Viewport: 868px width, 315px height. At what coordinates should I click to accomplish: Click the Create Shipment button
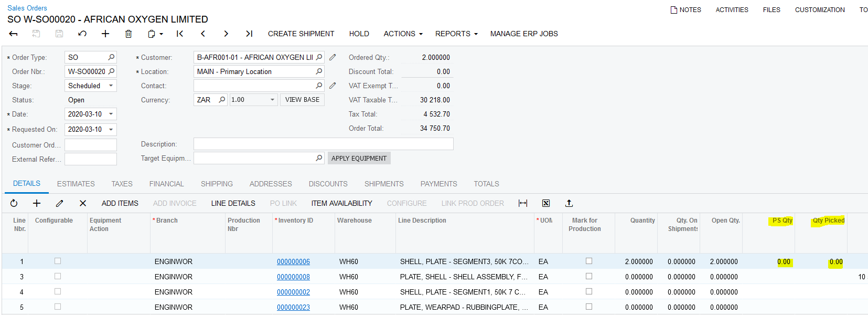pyautogui.click(x=301, y=34)
